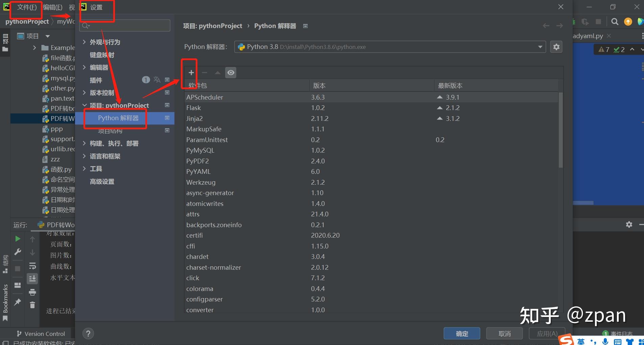The image size is (644, 345).
Task: Click the 取消 button
Action: tap(504, 334)
